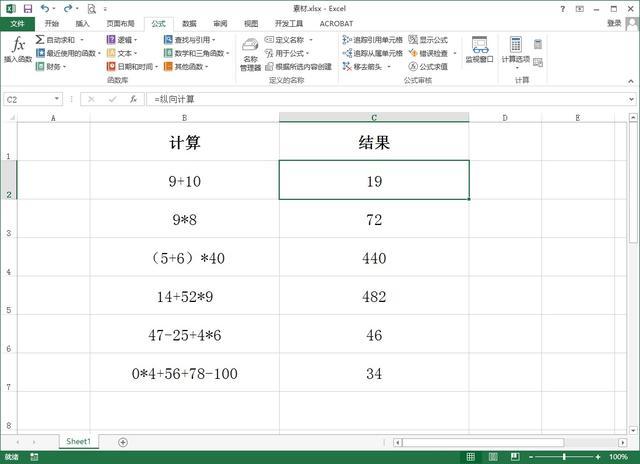Expand the Define Name dropdown arrow
Screen dimensions: 640x464
311,40
